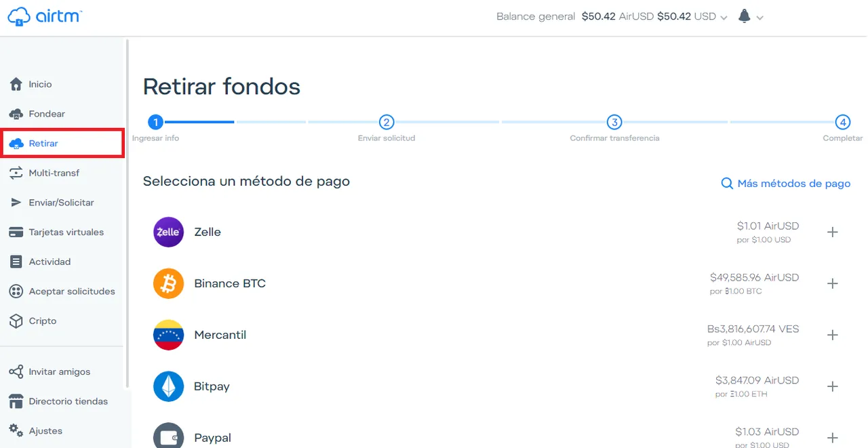
Task: Click step 3 Confirmar transferencia marker
Action: (614, 122)
